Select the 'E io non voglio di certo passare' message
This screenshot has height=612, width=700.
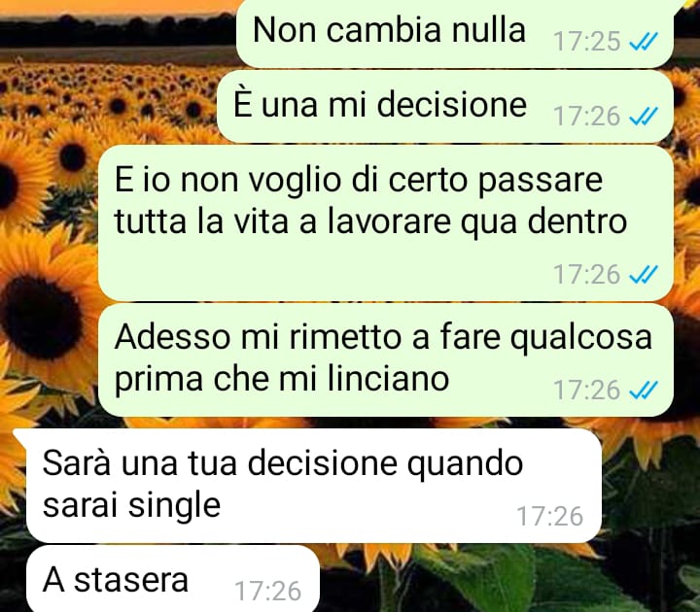386,222
